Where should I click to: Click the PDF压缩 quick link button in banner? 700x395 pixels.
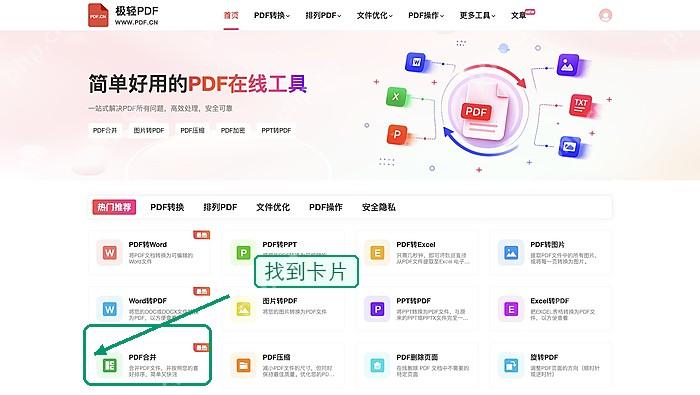tap(192, 130)
